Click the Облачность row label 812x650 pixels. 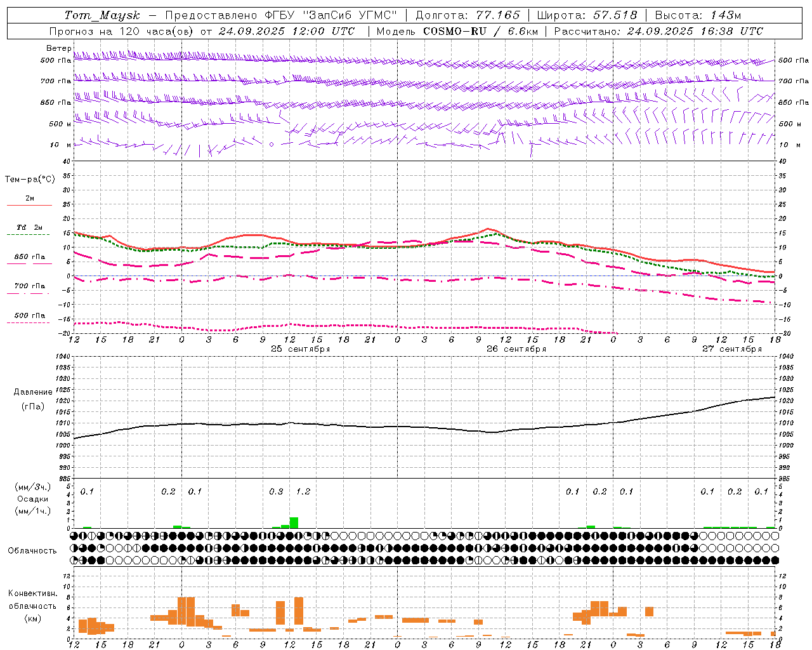(x=32, y=551)
